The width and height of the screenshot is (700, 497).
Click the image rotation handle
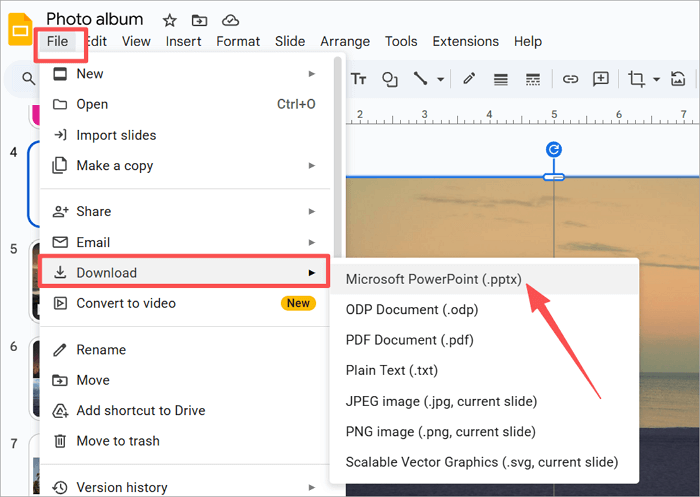pos(554,150)
